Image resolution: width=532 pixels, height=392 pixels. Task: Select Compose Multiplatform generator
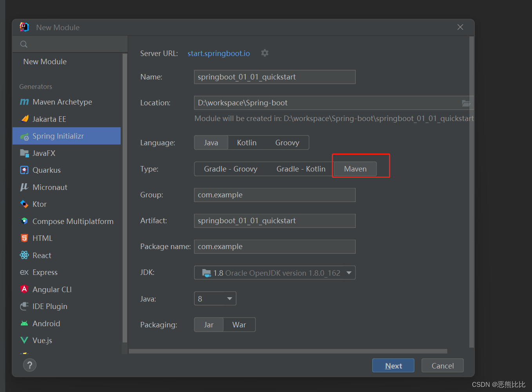[67, 221]
